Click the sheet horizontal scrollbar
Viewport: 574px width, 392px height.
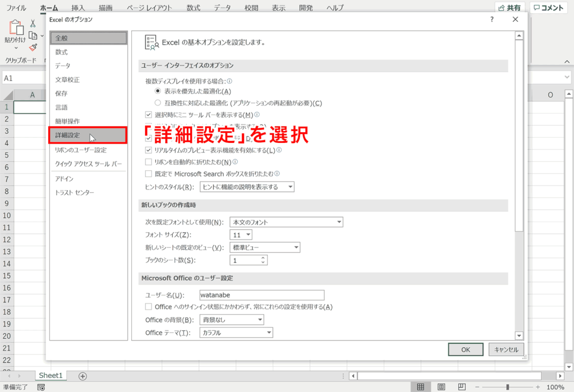click(x=449, y=376)
